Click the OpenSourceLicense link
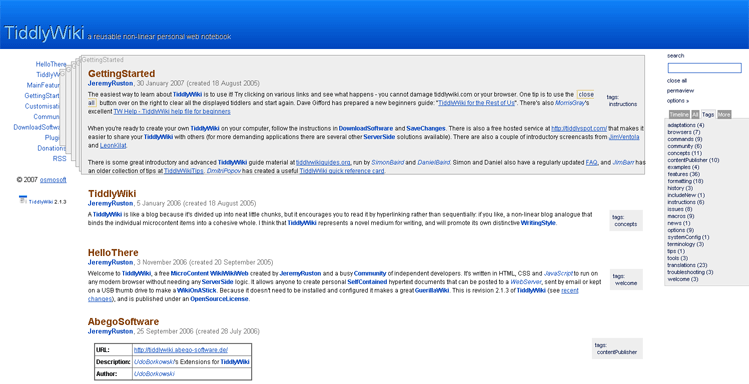The image size is (749, 384). (x=219, y=299)
